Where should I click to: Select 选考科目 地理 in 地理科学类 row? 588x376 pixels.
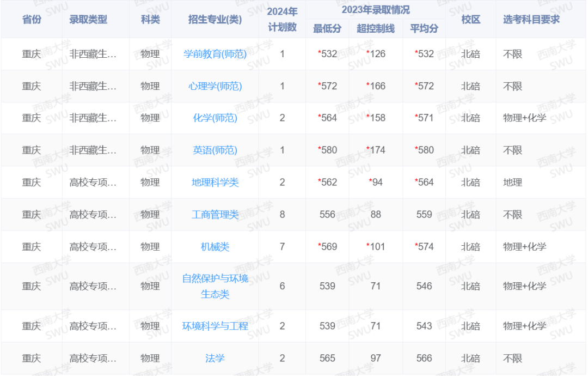(x=512, y=183)
